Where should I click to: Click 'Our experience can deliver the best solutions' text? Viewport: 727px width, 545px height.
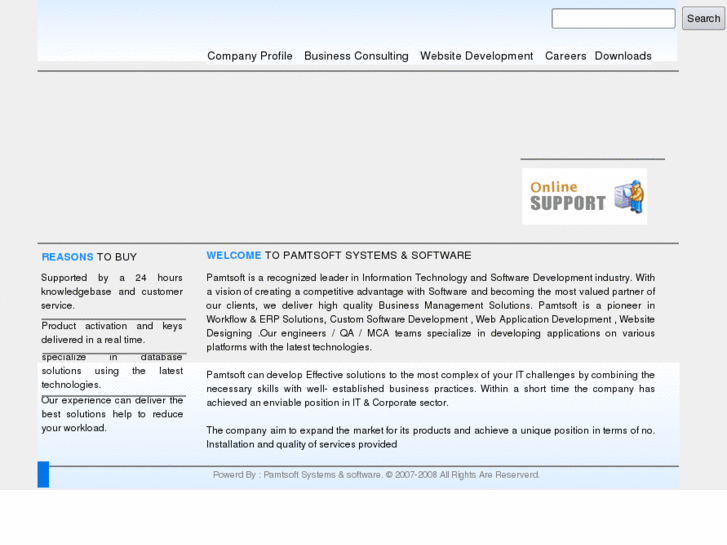(x=112, y=414)
